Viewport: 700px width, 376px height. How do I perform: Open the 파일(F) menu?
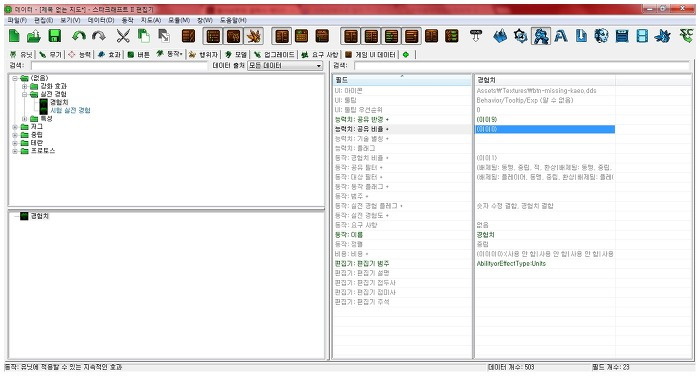17,20
